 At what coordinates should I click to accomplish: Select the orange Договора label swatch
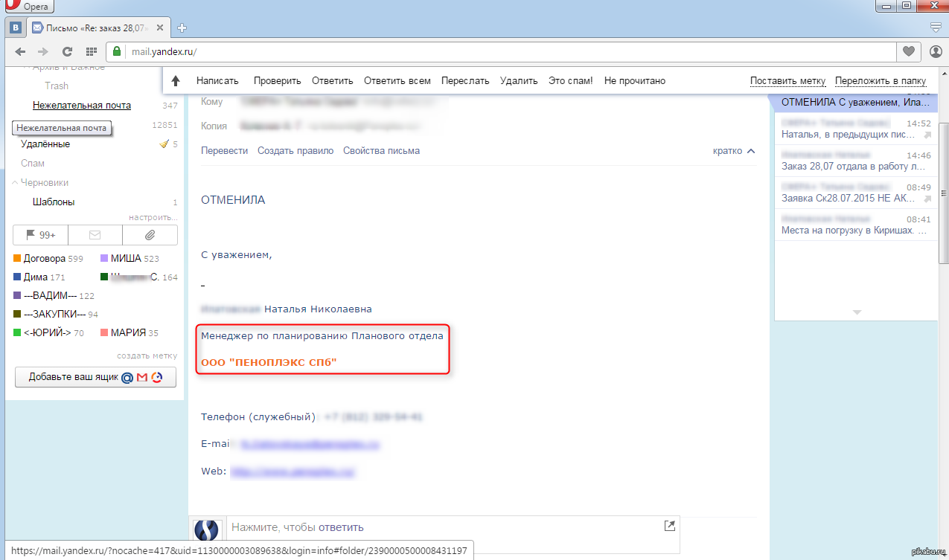[x=17, y=258]
